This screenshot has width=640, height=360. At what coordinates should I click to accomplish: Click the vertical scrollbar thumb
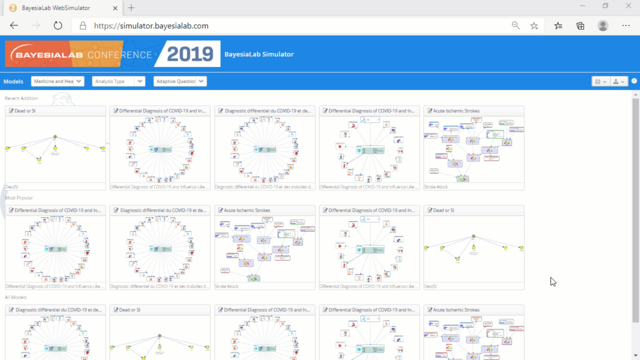(x=636, y=210)
